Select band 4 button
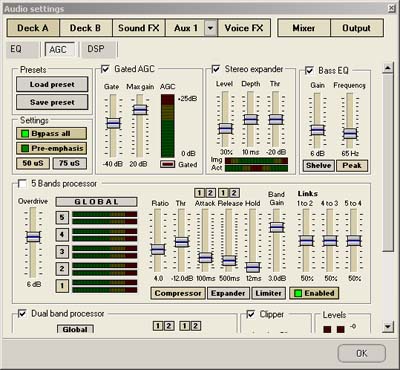The width and height of the screenshot is (400, 370). [62, 235]
